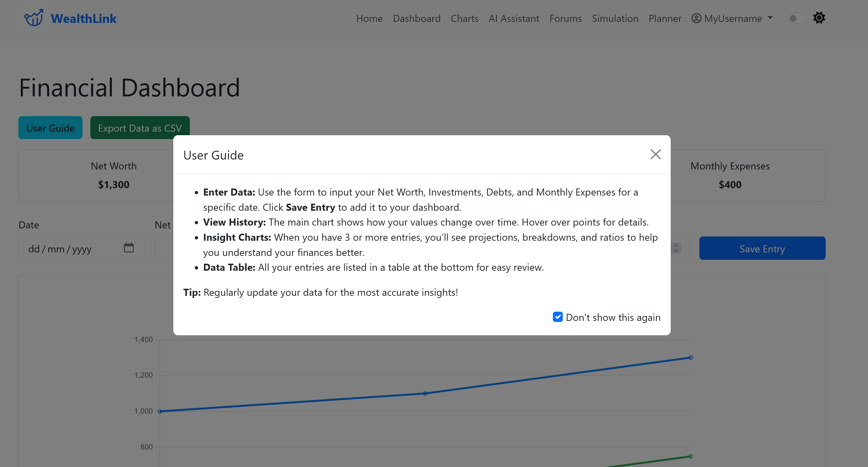The height and width of the screenshot is (467, 868).
Task: Click the Save Entry button
Action: click(x=762, y=249)
